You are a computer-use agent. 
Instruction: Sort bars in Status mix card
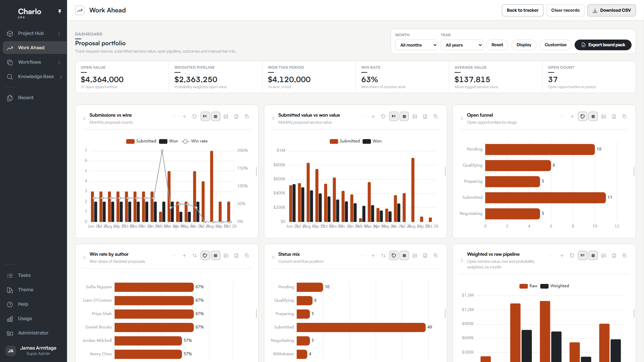[383, 256]
